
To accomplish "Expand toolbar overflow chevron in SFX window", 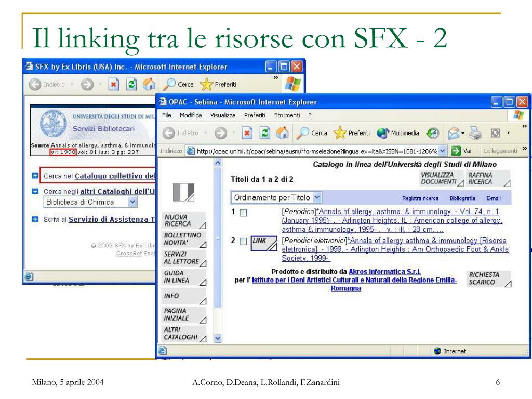I will point(276,78).
